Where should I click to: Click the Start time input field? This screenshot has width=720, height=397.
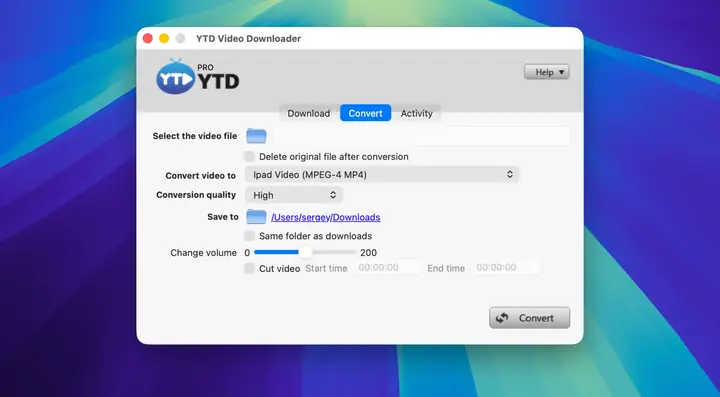point(388,268)
